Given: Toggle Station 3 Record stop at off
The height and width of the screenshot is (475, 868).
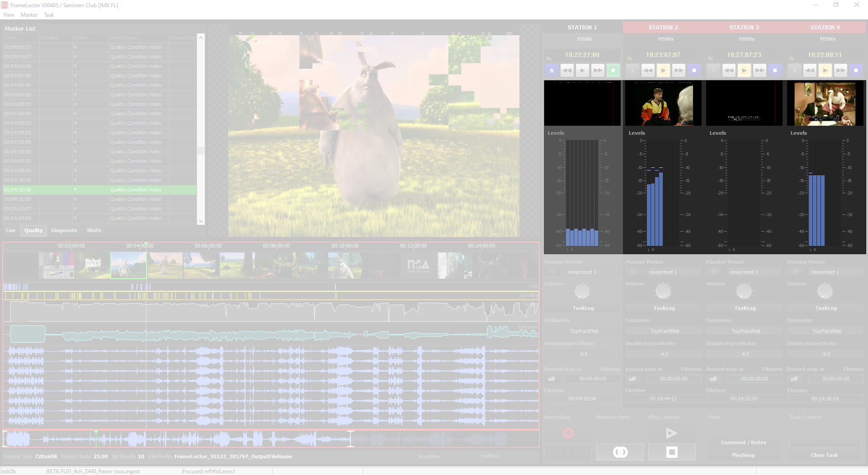Looking at the screenshot, I should (713, 379).
